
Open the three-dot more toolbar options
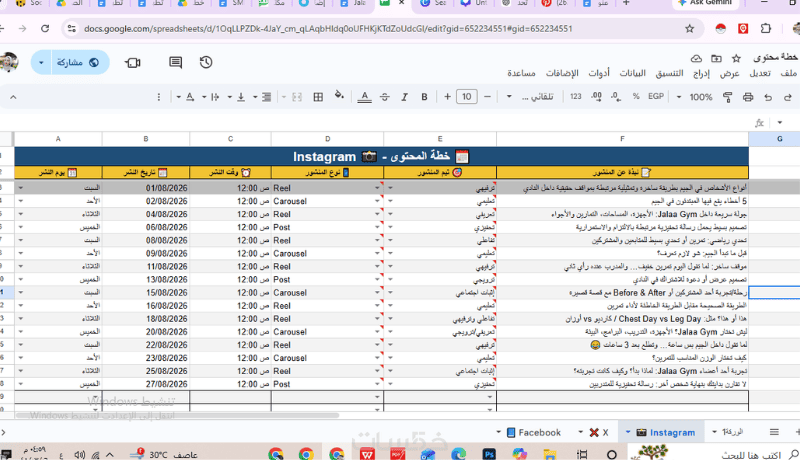click(159, 97)
